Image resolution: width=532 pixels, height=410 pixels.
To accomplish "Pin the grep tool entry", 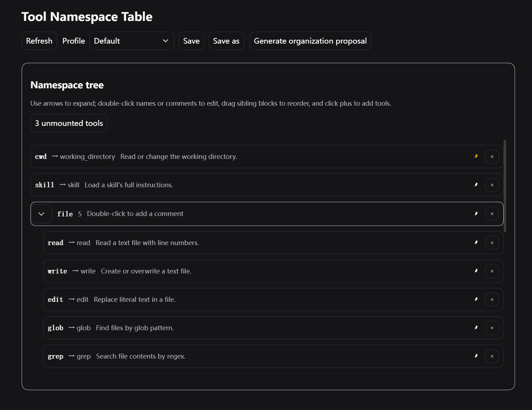I will (x=476, y=356).
